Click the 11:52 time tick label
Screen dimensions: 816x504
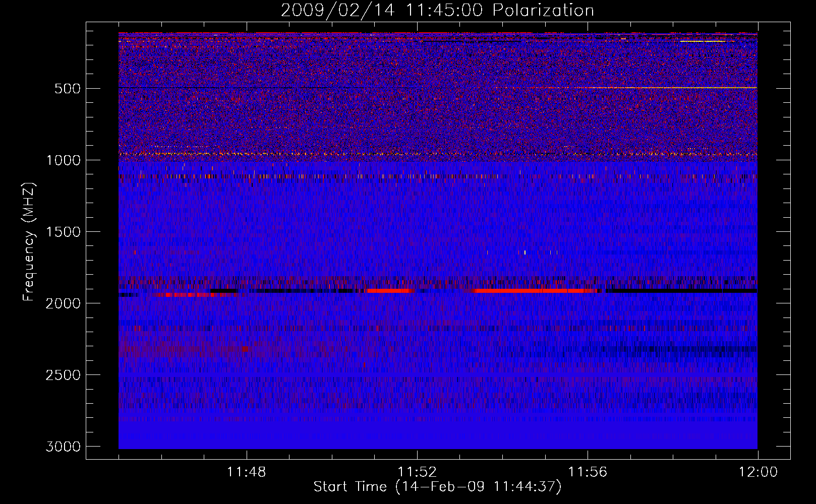click(417, 472)
